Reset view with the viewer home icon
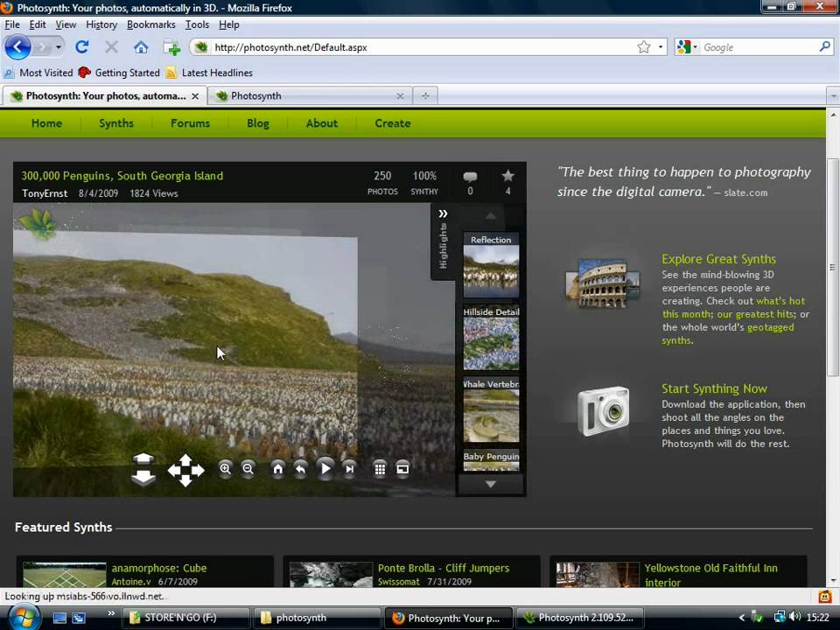Image resolution: width=840 pixels, height=630 pixels. click(277, 469)
